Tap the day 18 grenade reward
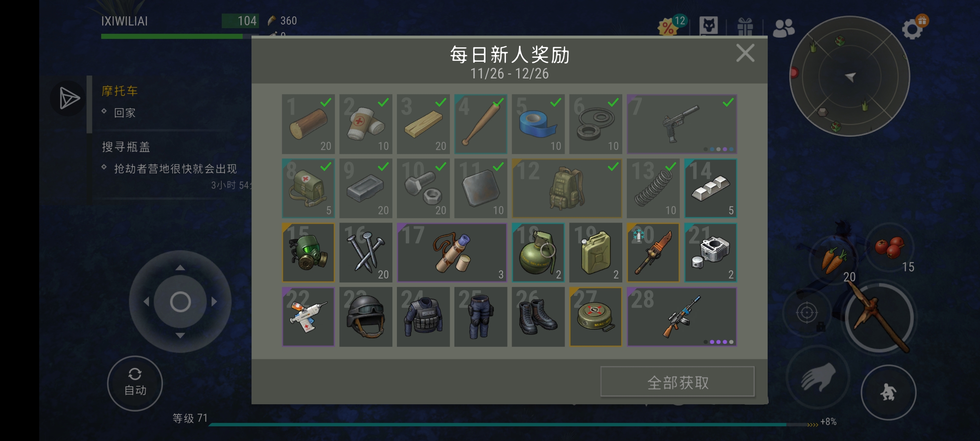 pyautogui.click(x=538, y=252)
